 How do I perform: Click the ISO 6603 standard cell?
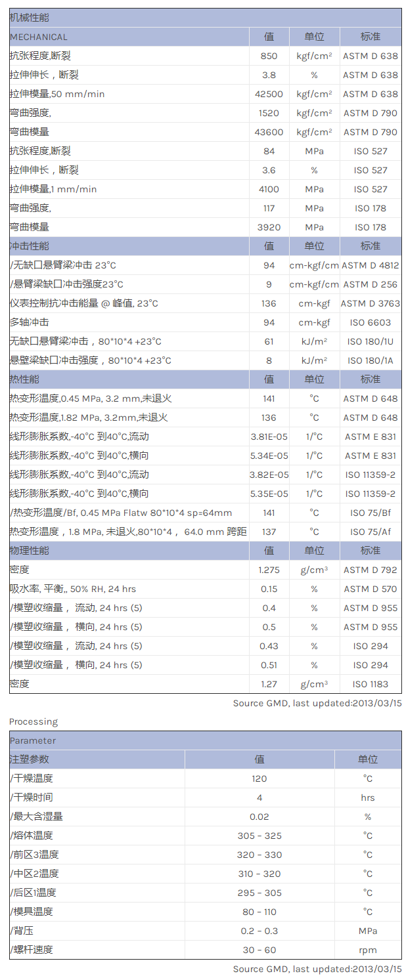370,322
